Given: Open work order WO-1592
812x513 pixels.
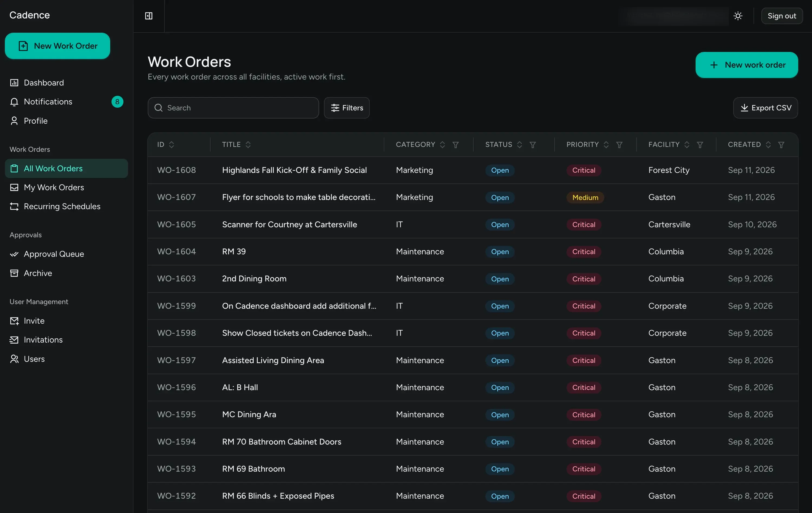Looking at the screenshot, I should click(x=473, y=496).
